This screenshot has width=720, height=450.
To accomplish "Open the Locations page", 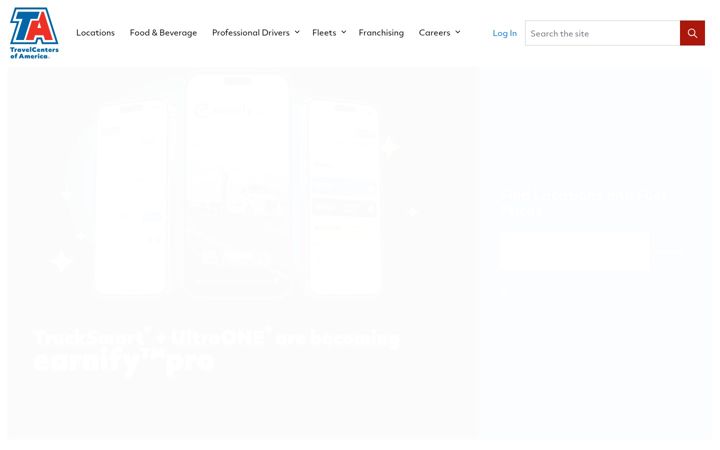I will pos(96,33).
